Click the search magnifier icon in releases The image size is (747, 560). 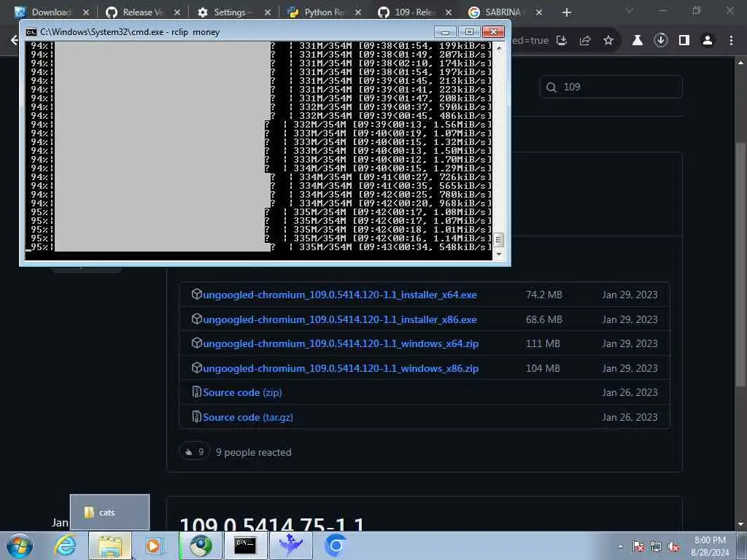pos(551,87)
